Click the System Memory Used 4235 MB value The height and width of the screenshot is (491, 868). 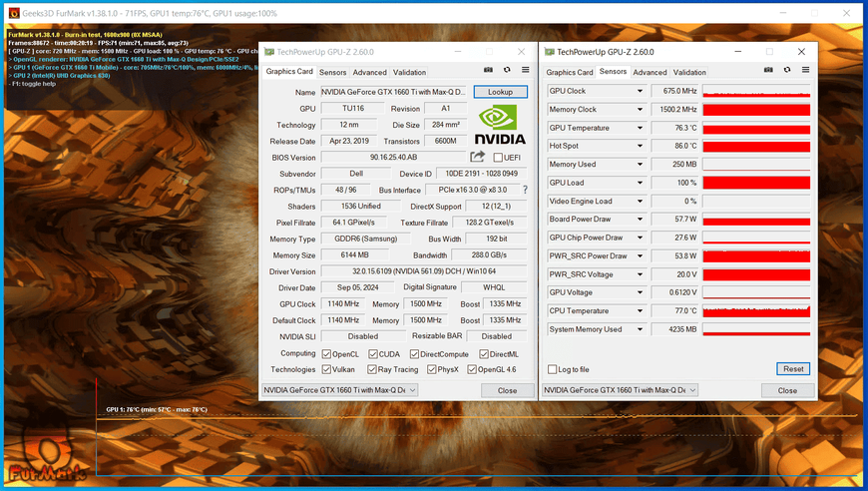click(675, 329)
